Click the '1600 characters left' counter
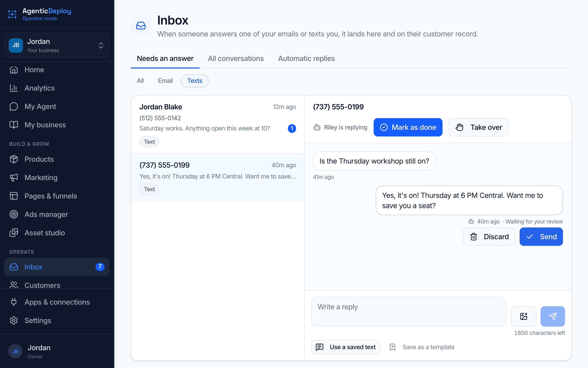This screenshot has height=368, width=588. point(539,333)
